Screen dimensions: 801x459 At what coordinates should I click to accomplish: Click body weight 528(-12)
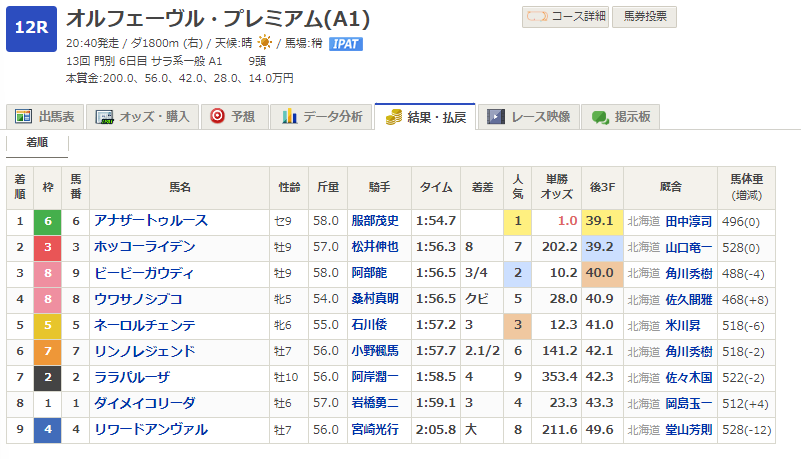tap(746, 430)
